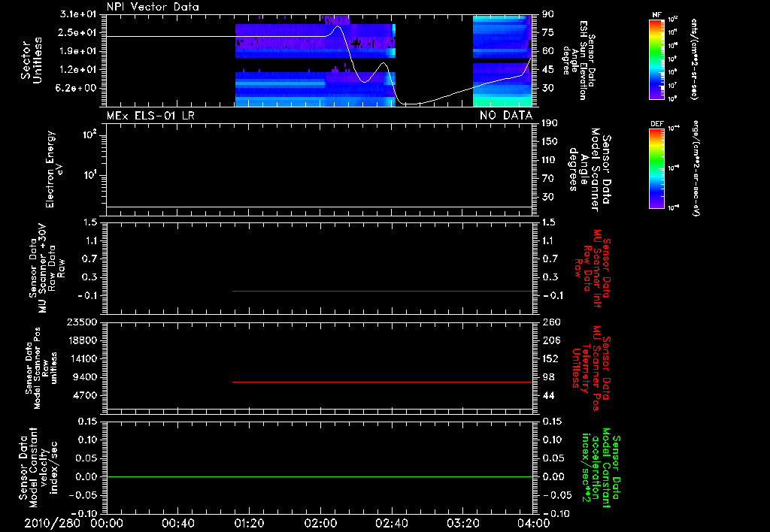The width and height of the screenshot is (770, 532).
Task: Select the "NPI Vector Data" panel title
Action: (x=153, y=7)
